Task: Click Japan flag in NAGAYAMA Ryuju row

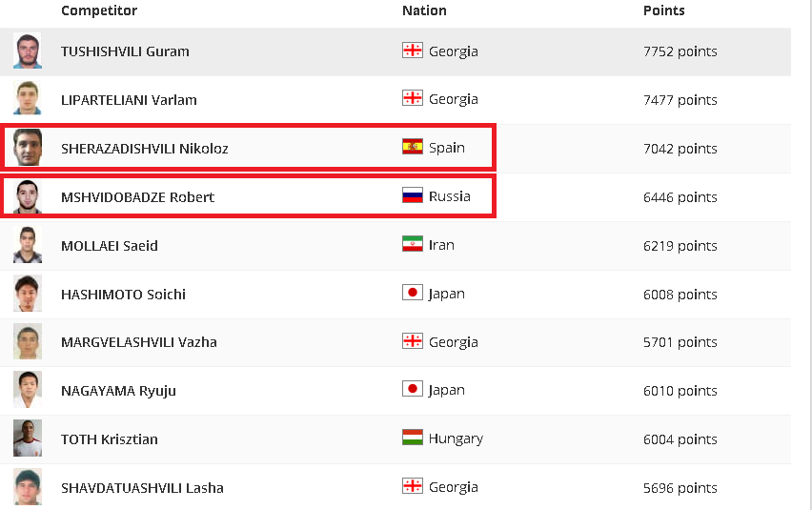Action: (413, 389)
